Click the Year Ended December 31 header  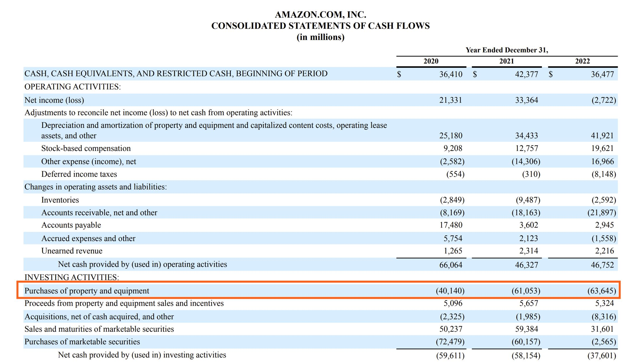click(x=506, y=50)
